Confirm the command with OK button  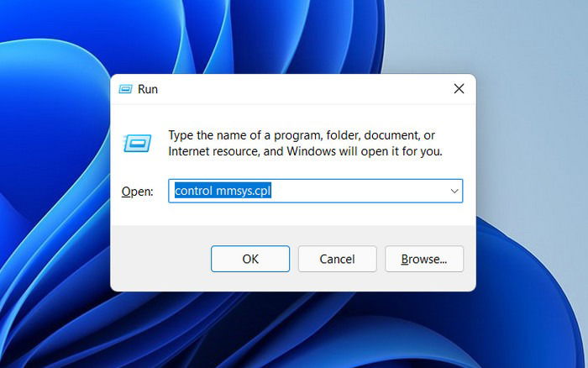click(x=250, y=259)
